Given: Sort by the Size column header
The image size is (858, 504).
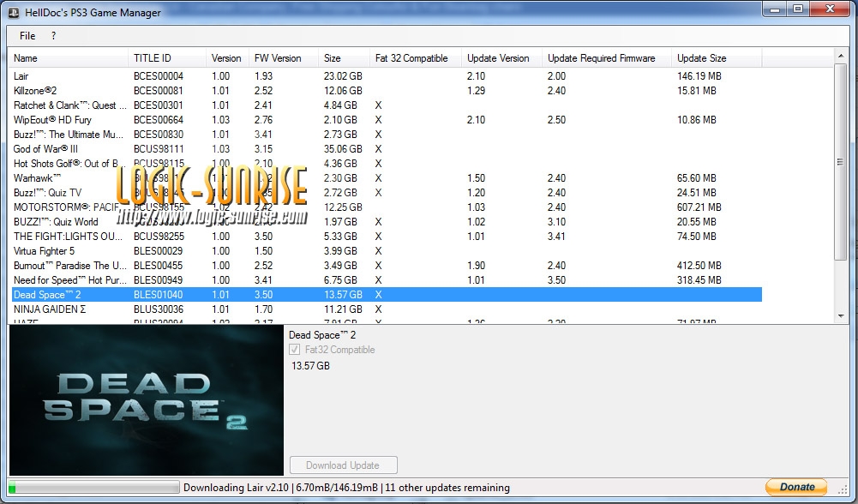Looking at the screenshot, I should tap(344, 58).
